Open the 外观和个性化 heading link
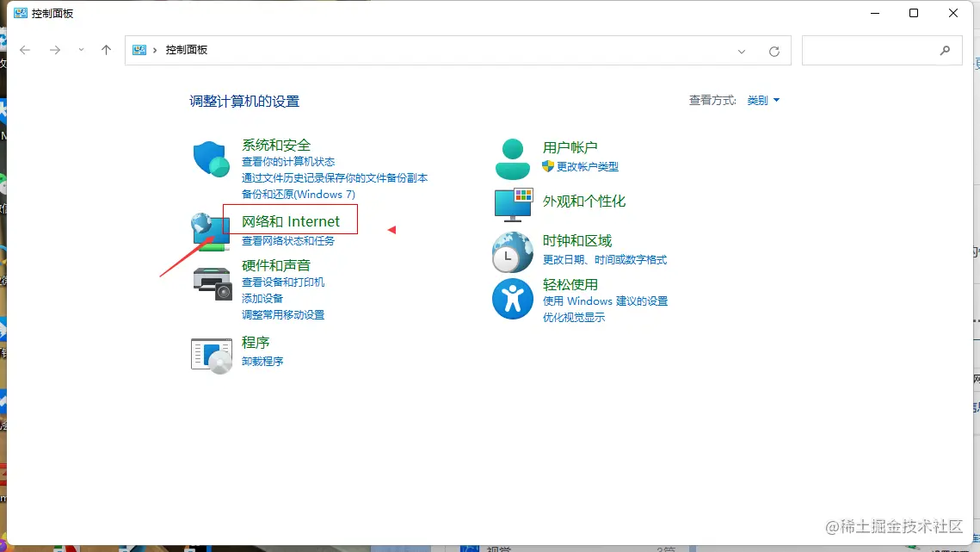 (583, 202)
